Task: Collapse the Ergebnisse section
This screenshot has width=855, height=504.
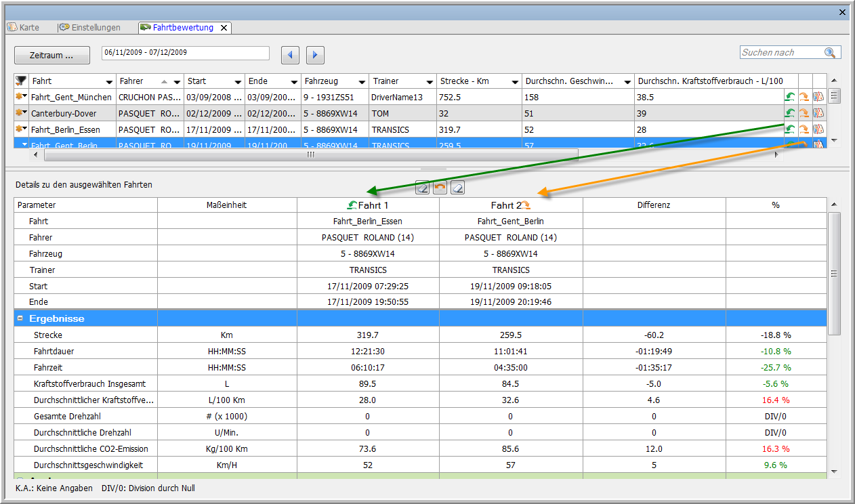Action: 20,318
